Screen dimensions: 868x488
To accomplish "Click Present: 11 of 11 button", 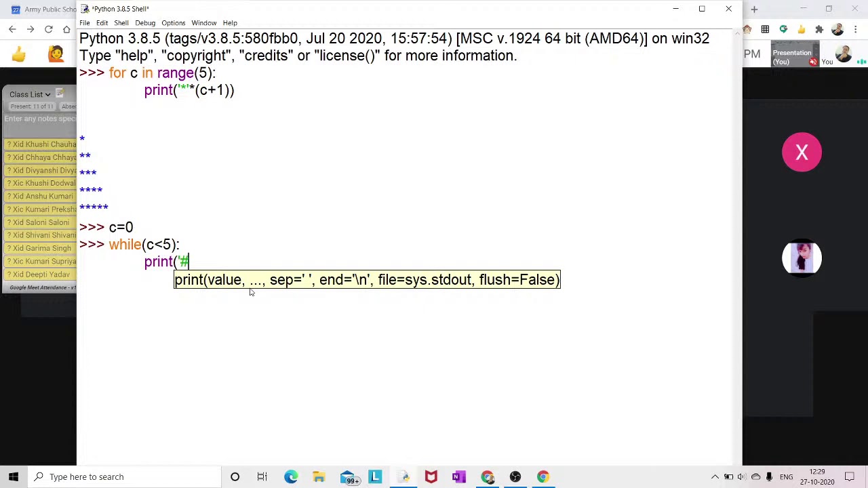I will [x=31, y=106].
